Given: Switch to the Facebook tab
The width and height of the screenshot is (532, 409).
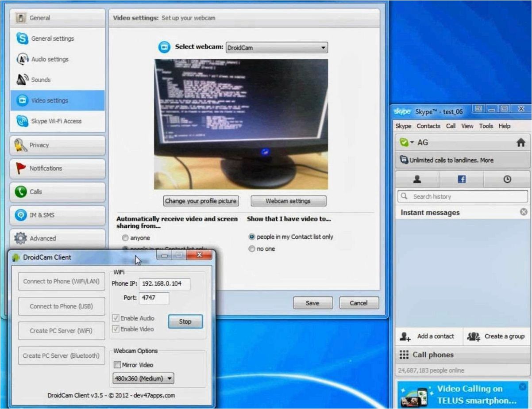Looking at the screenshot, I should coord(462,179).
